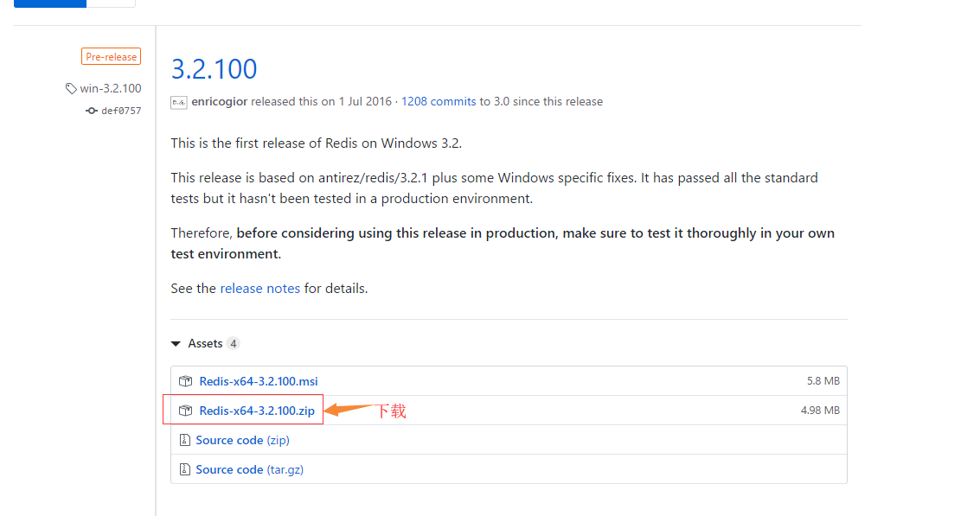Click the Assets count badge showing 4

click(x=233, y=344)
